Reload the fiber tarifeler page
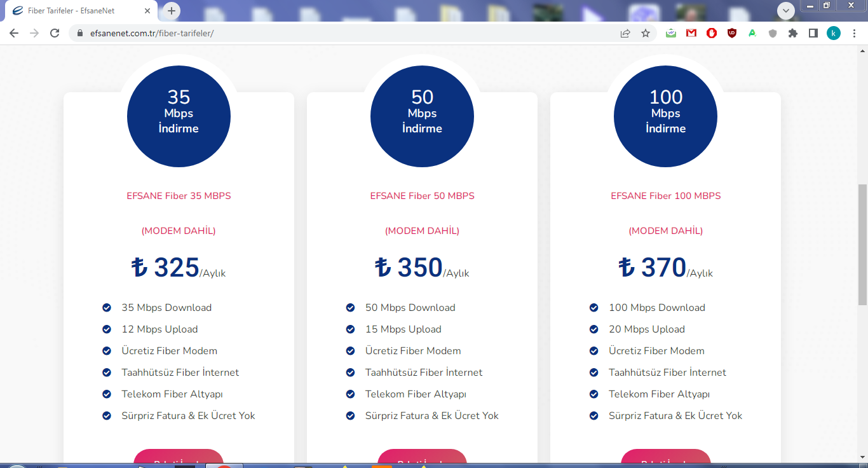The height and width of the screenshot is (468, 868). click(55, 33)
